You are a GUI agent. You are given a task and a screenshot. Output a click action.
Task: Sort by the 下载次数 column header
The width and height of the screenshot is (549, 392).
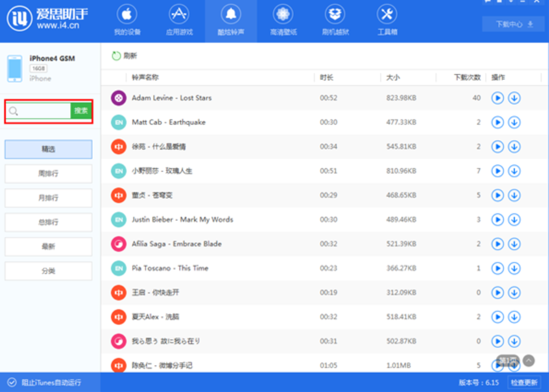[467, 77]
